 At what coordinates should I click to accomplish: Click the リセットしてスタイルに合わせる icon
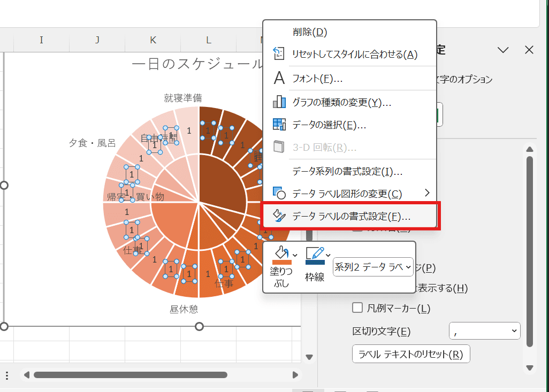click(x=278, y=53)
